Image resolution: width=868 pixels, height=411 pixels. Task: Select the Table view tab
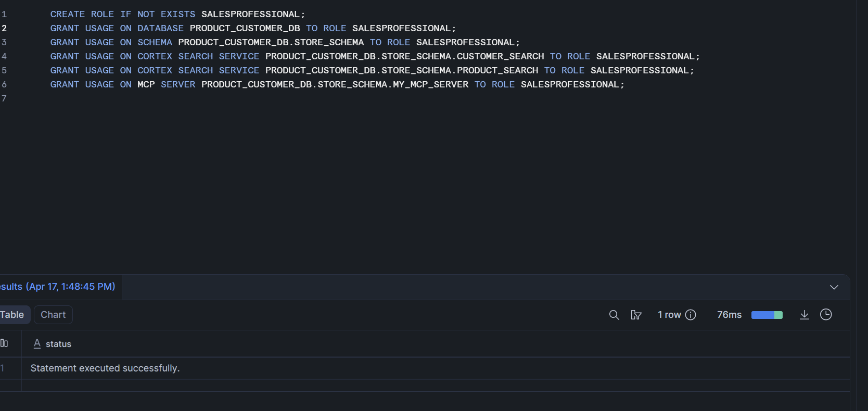[12, 315]
